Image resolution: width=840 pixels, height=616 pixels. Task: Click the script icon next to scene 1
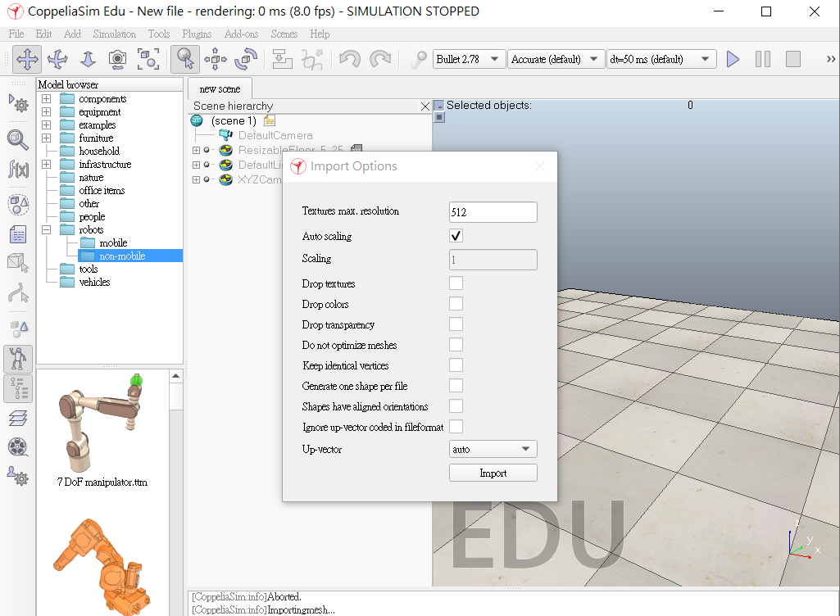(x=270, y=121)
